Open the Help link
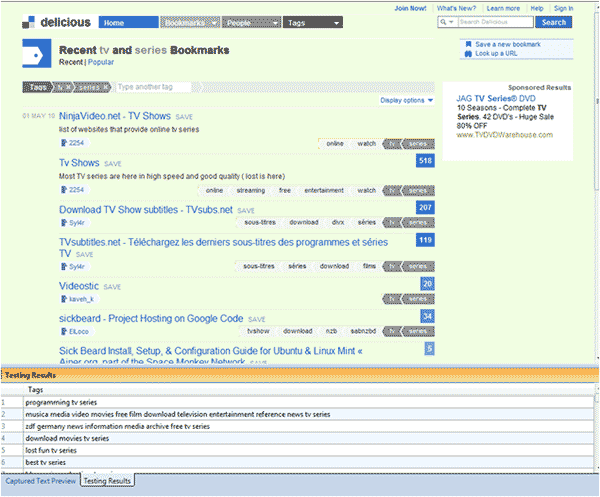 point(537,8)
